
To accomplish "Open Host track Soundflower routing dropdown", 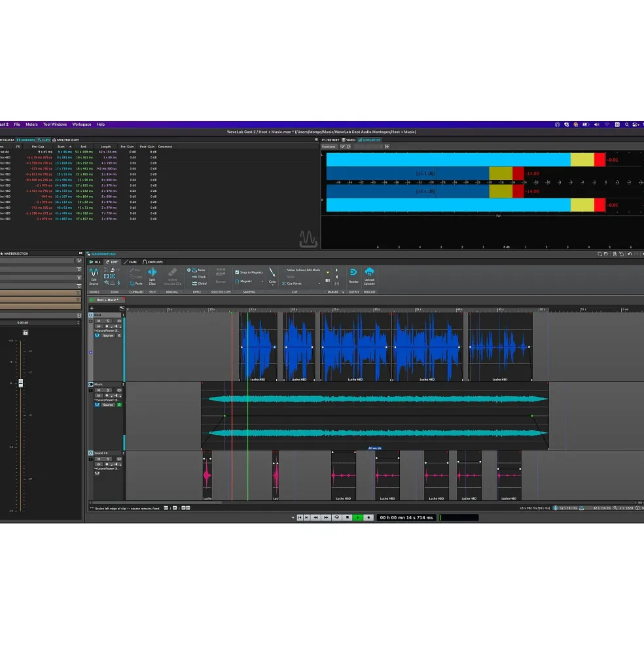I will pyautogui.click(x=108, y=331).
